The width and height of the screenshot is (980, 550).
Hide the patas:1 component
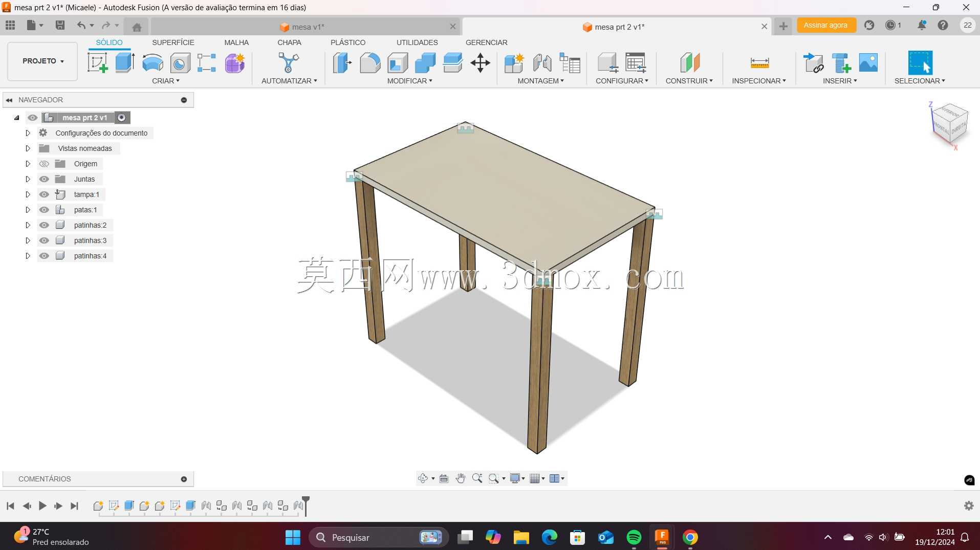tap(44, 210)
